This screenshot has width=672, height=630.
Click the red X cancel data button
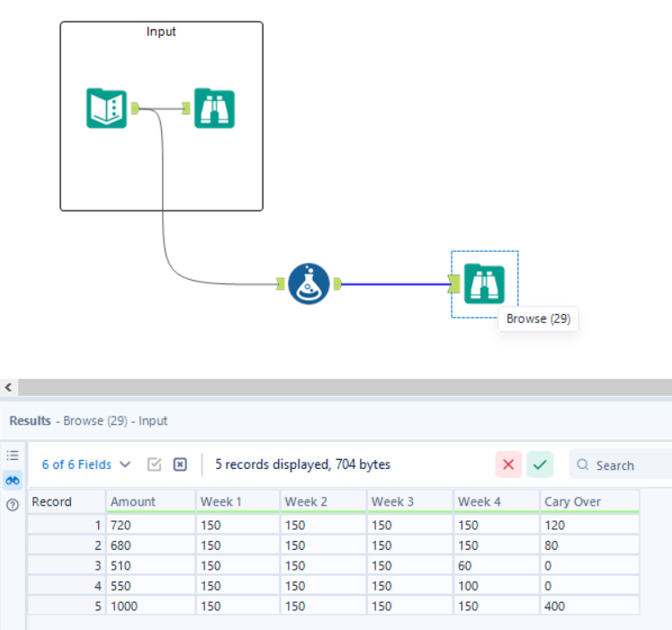(508, 464)
